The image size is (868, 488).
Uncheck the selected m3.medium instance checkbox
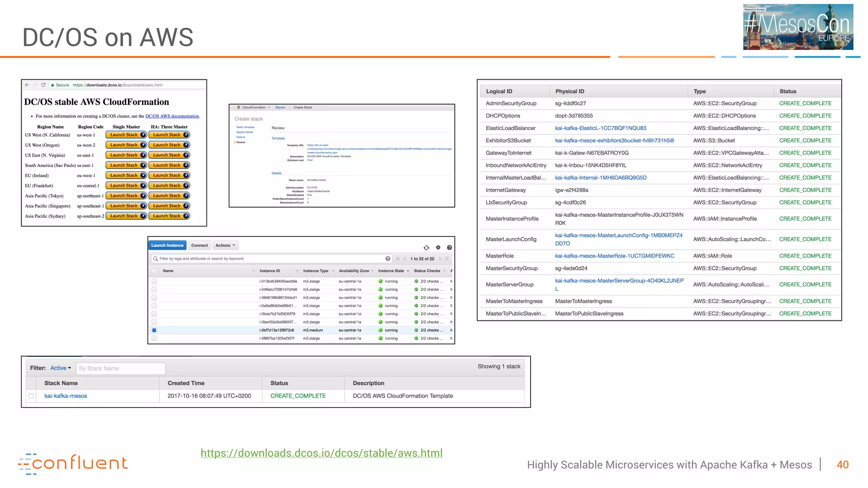click(154, 330)
